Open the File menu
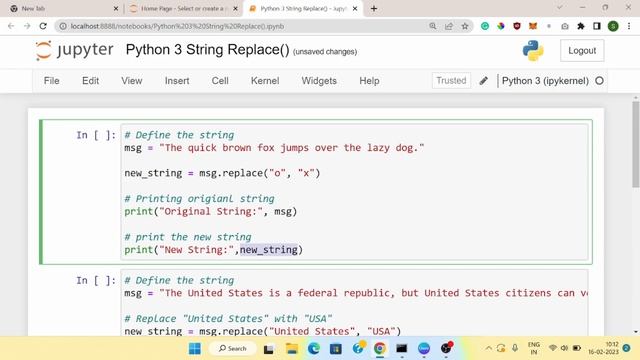The image size is (640, 360). 51,81
